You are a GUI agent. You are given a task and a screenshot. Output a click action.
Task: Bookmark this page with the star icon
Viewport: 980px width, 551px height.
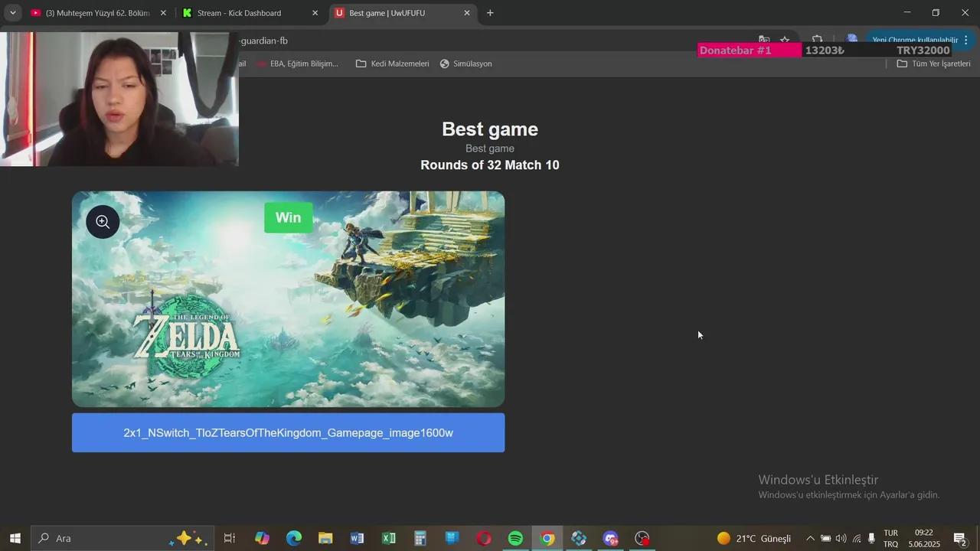coord(785,40)
